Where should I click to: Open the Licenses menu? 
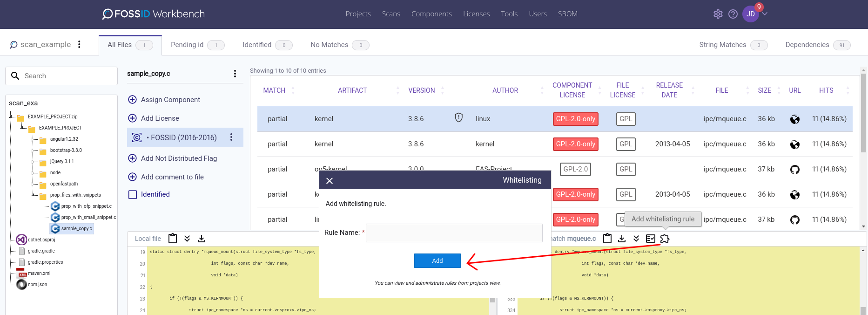[476, 14]
